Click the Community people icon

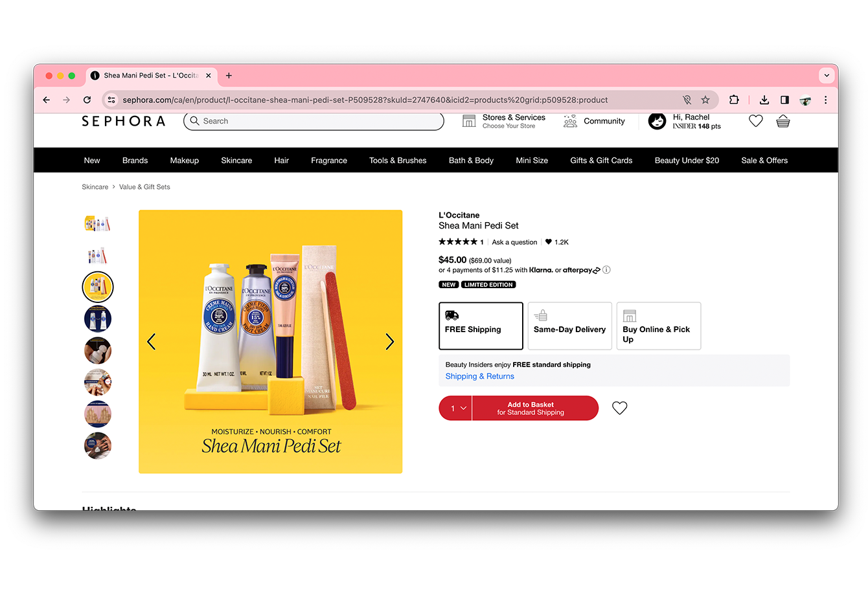(570, 121)
